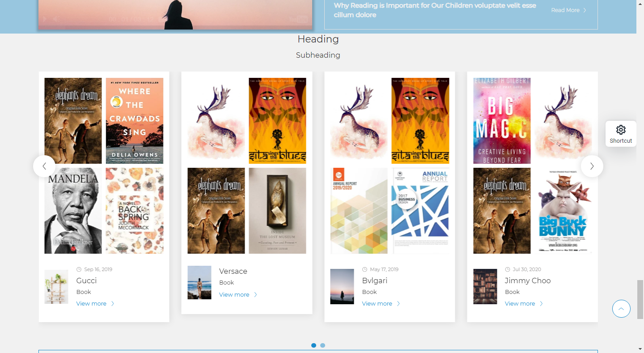Mute the video using the speaker icon
This screenshot has height=353, width=644.
tap(56, 19)
